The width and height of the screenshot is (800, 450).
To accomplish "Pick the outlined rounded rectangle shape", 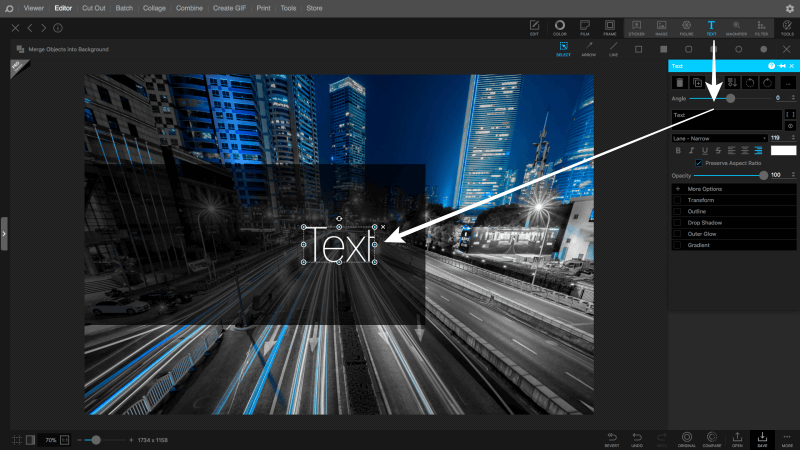I will [x=688, y=49].
